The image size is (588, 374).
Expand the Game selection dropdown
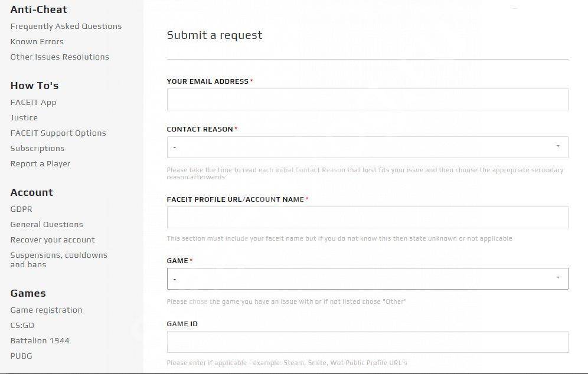coord(367,279)
